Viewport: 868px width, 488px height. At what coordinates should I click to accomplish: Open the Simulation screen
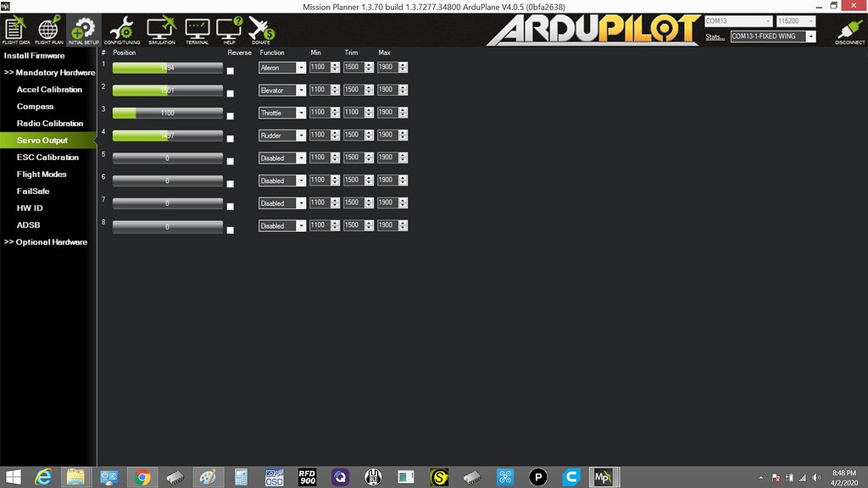tap(161, 30)
